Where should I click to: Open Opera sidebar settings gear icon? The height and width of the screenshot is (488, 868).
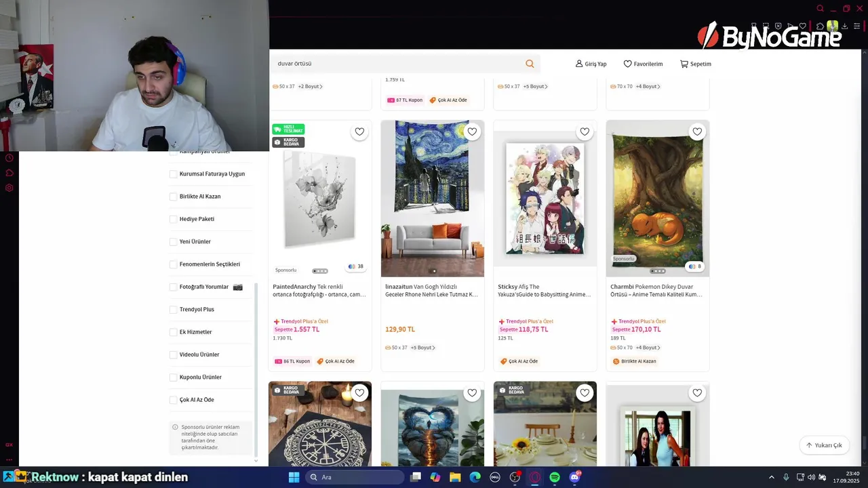pyautogui.click(x=9, y=188)
